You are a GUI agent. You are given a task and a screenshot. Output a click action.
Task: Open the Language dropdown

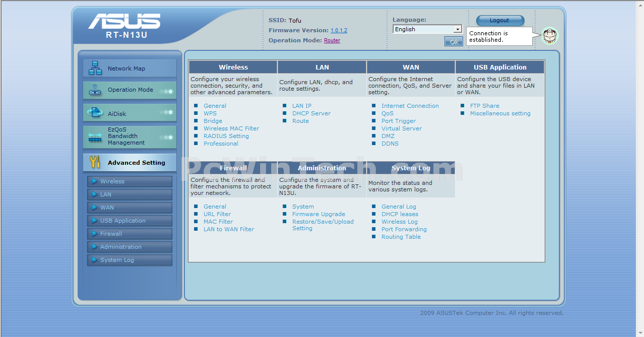[x=427, y=29]
